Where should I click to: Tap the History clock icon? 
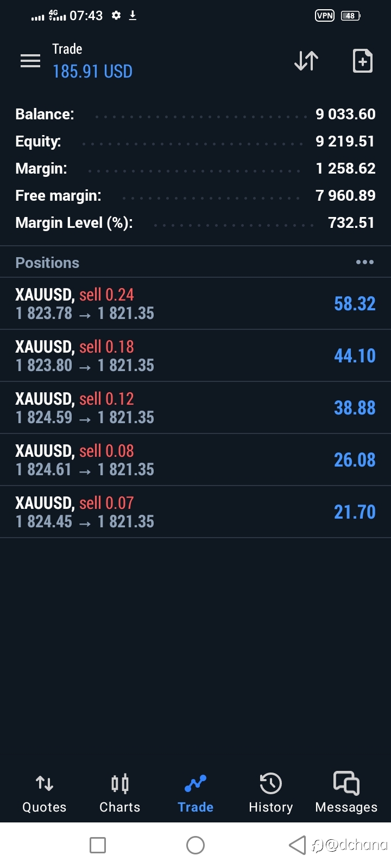[x=270, y=783]
